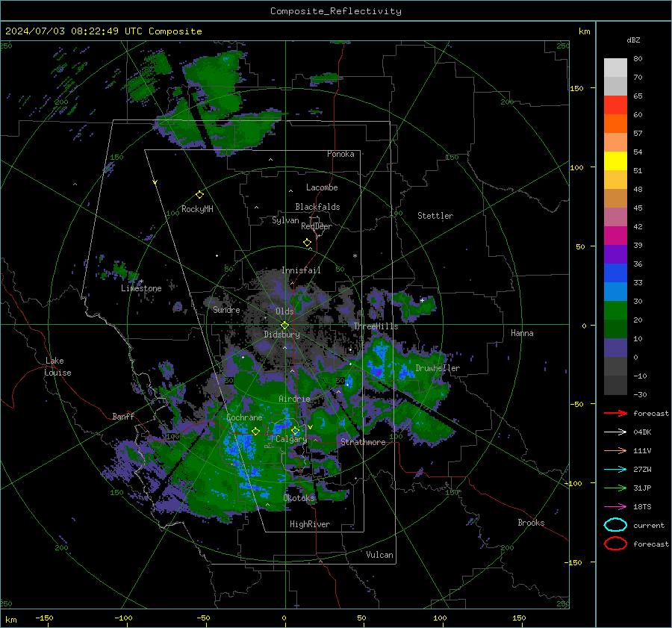Click the Calgary city label
Screen dimensions: 672x628
click(x=291, y=439)
